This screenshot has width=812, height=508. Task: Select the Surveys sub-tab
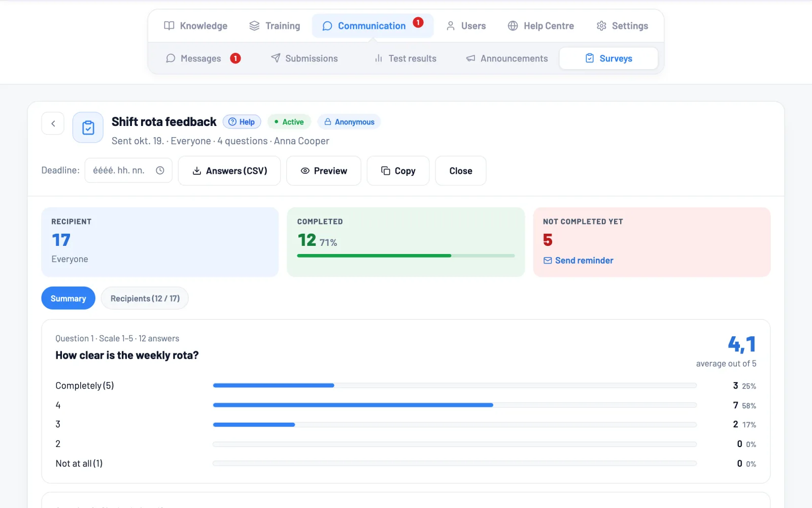608,58
